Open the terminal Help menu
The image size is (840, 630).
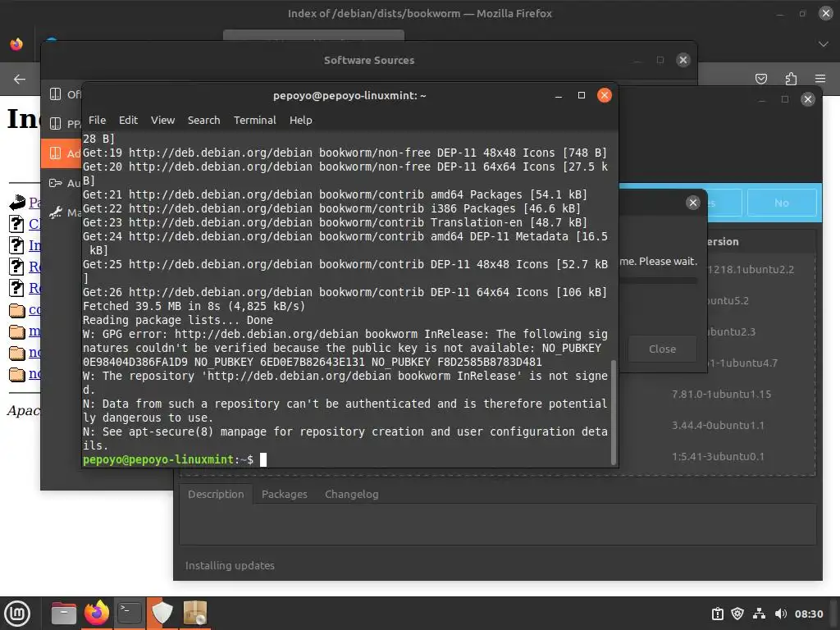[300, 120]
